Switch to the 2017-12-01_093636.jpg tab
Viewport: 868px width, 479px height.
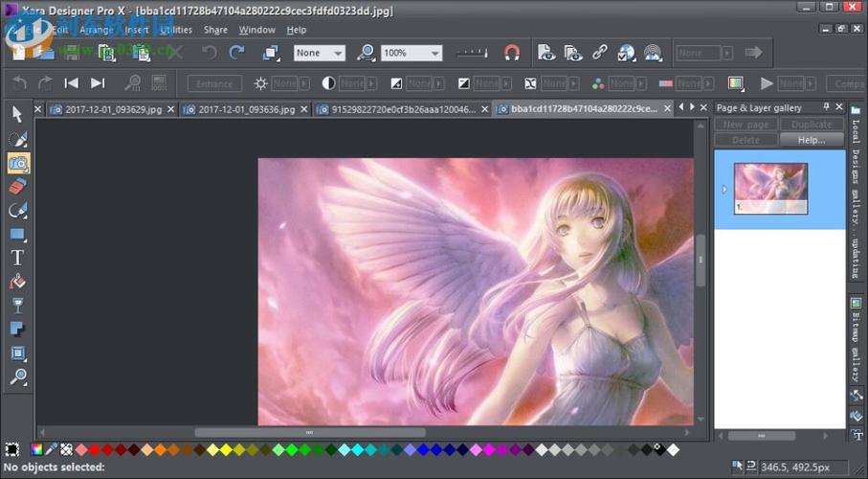pyautogui.click(x=246, y=109)
